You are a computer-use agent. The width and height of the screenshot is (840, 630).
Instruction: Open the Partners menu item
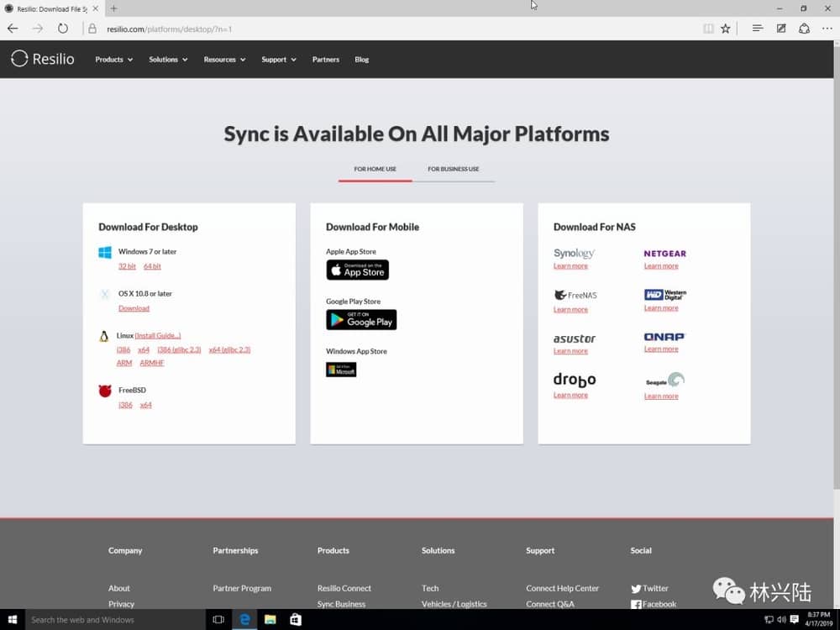[x=326, y=60]
